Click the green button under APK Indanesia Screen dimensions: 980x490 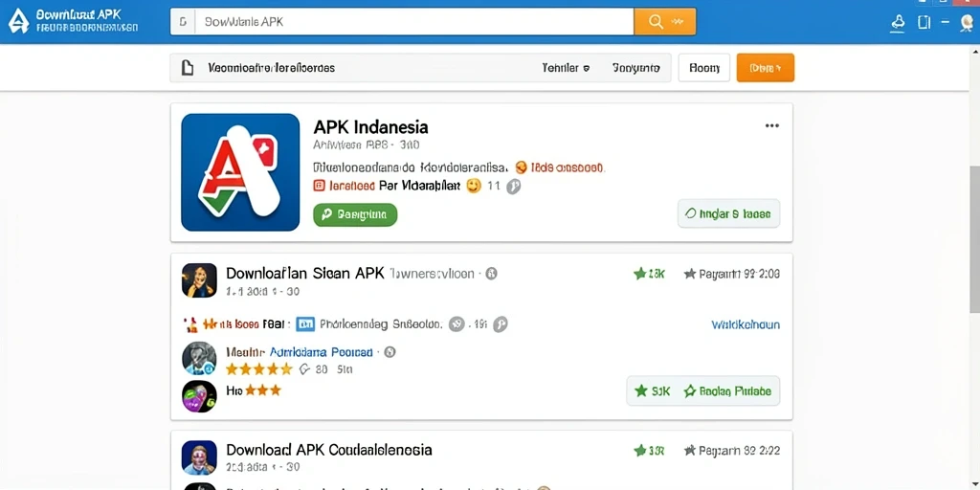(355, 214)
